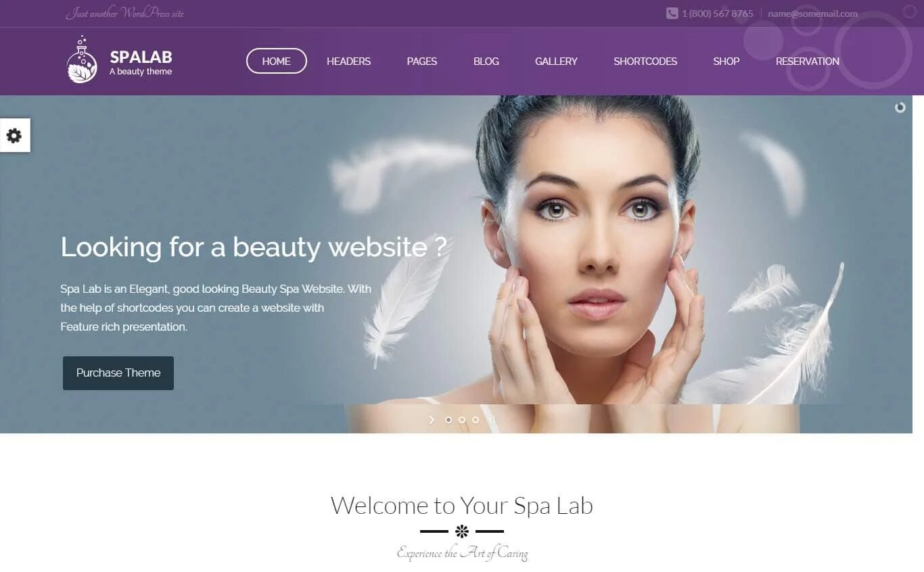Advance slider with the next arrow
This screenshot has width=924, height=572.
coord(432,420)
